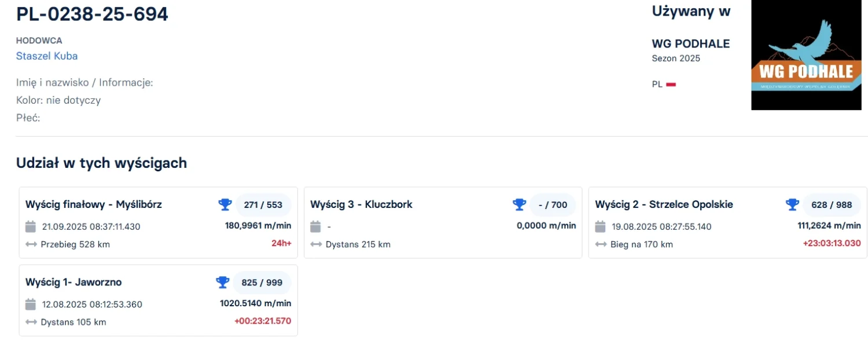Click the 271 / 553 ranking badge
Viewport: 868px width, 341px height.
[x=263, y=205]
